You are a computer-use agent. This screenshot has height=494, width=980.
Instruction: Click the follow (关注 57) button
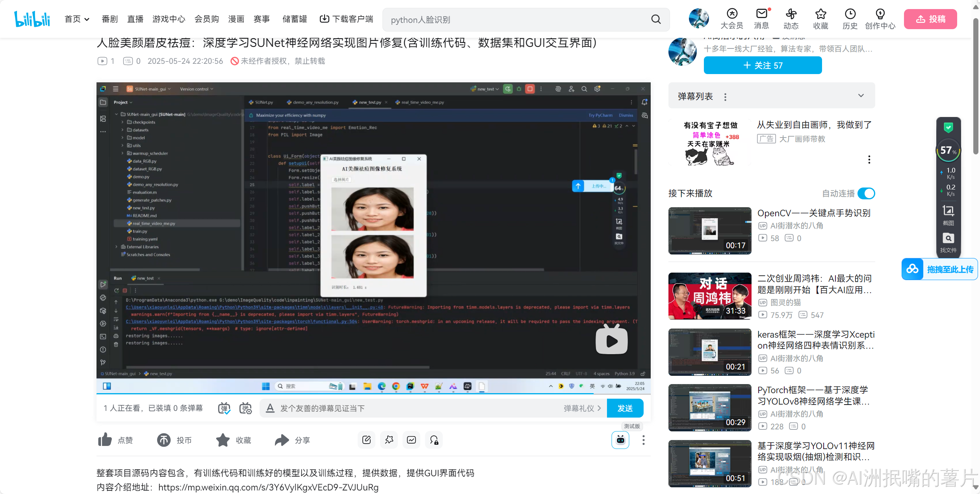point(763,65)
